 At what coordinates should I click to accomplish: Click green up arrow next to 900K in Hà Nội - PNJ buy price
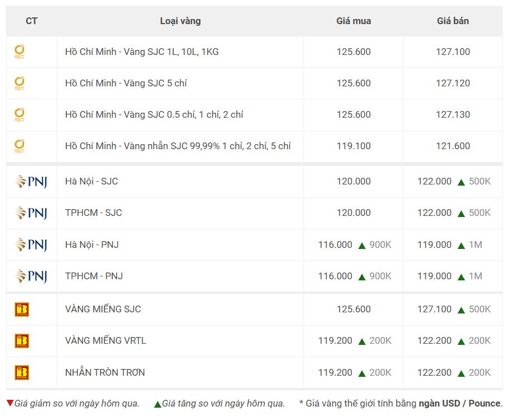coord(362,246)
